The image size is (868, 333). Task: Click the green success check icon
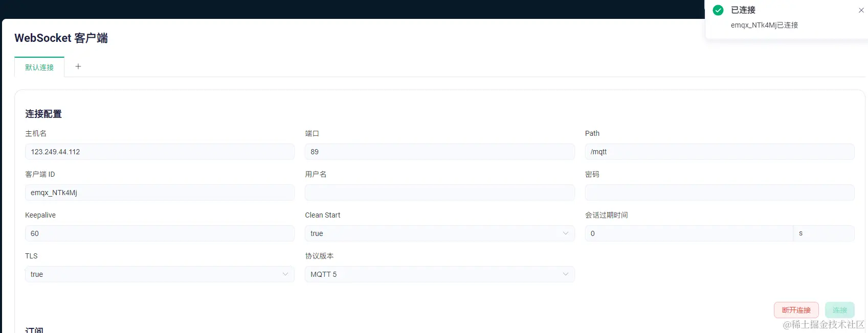click(x=718, y=10)
